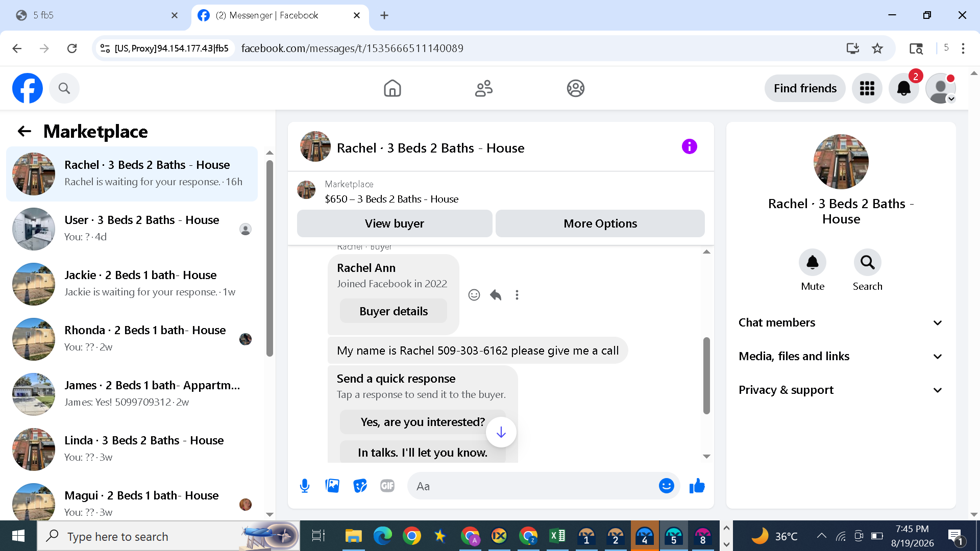Choose a GIF icon
The width and height of the screenshot is (980, 551).
[x=387, y=486]
